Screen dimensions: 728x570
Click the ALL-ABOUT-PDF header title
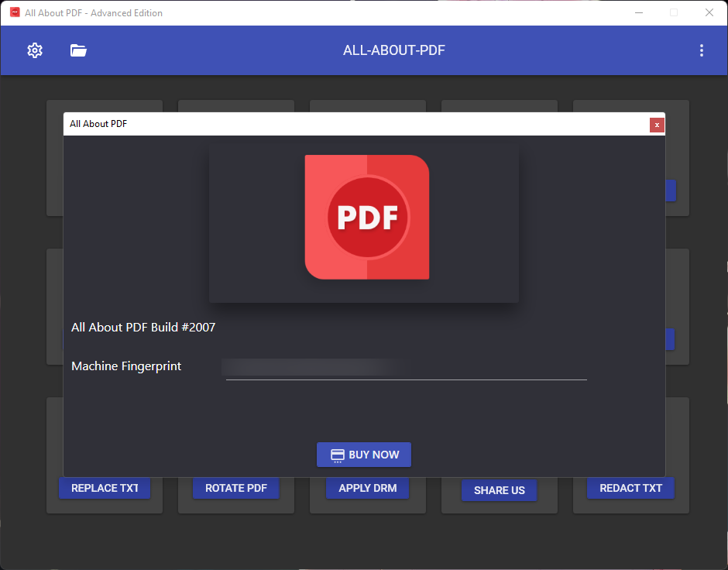[393, 50]
